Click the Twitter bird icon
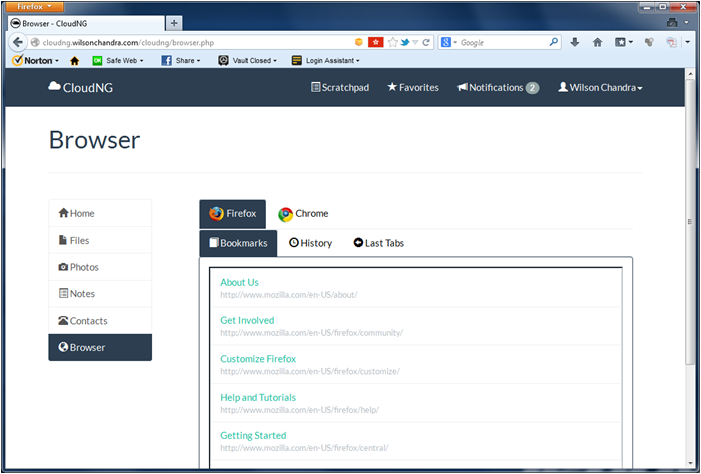 [x=405, y=42]
